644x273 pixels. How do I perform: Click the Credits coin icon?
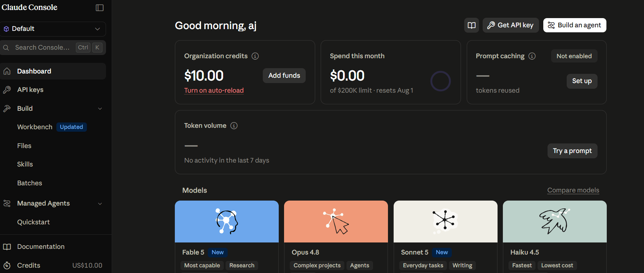pyautogui.click(x=7, y=266)
